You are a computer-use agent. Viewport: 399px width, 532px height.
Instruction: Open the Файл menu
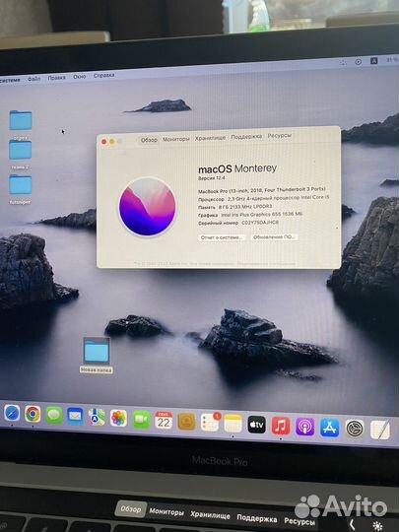point(33,79)
